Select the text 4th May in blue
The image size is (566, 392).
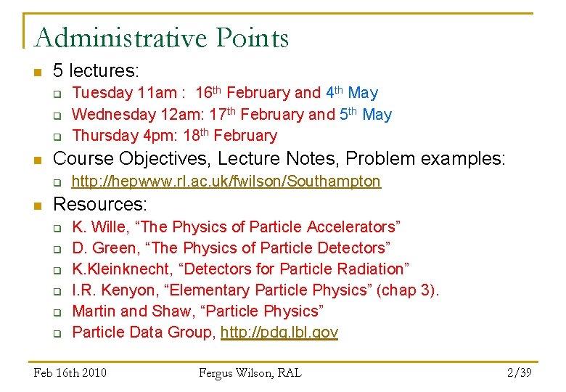pos(352,93)
